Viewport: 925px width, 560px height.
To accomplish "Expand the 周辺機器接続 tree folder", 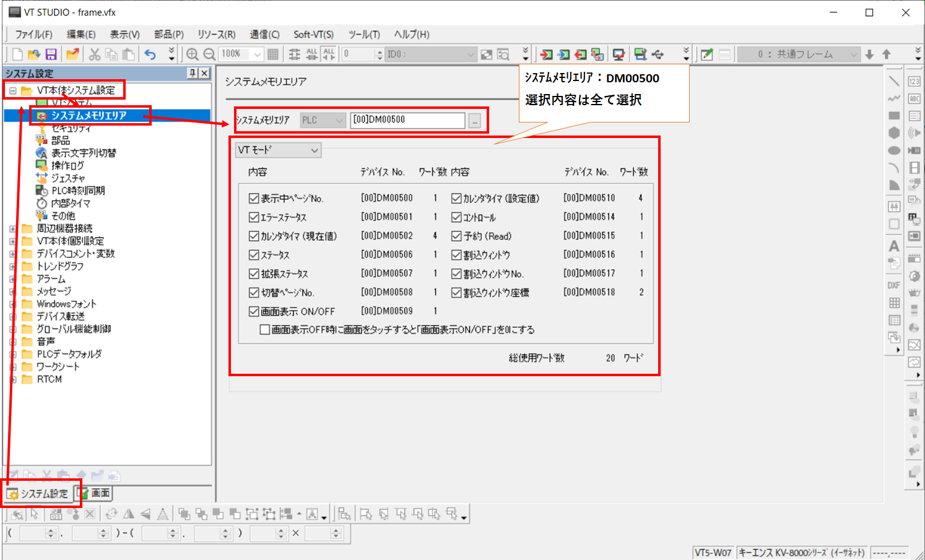I will pyautogui.click(x=12, y=228).
